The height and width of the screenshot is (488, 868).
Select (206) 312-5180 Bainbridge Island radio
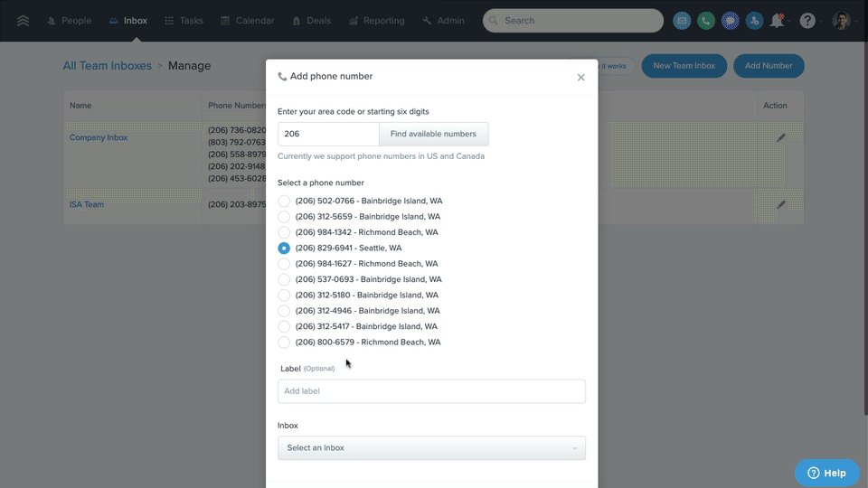point(284,295)
